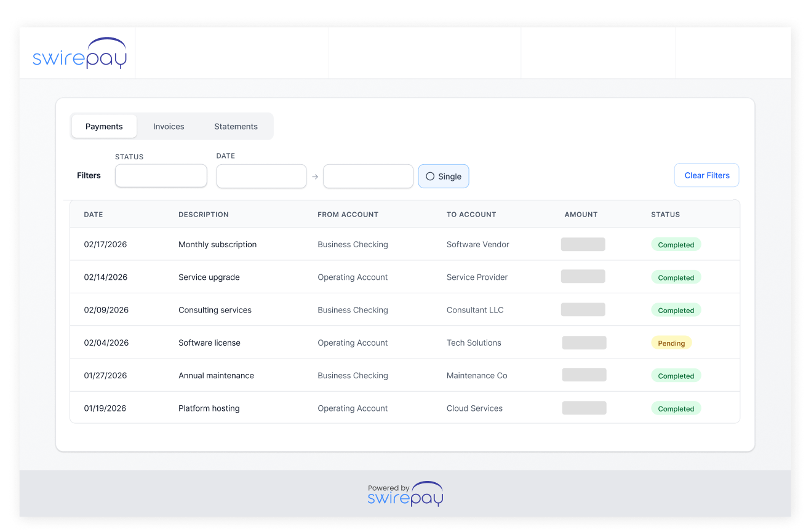The height and width of the screenshot is (532, 806).
Task: Click Operating Account in Service upgrade row
Action: [353, 277]
